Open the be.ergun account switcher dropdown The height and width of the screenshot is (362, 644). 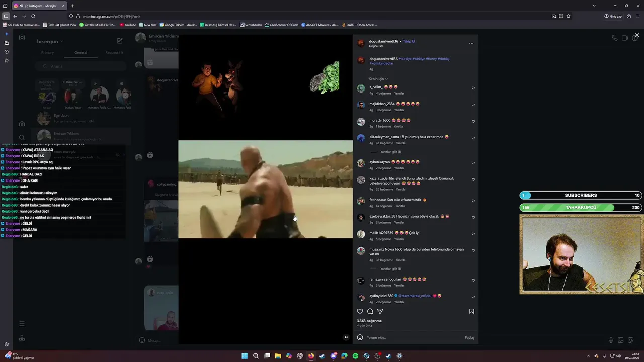50,41
